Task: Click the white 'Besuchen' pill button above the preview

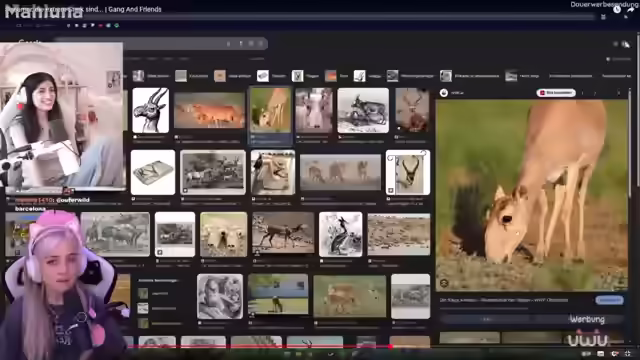Action: (x=556, y=93)
